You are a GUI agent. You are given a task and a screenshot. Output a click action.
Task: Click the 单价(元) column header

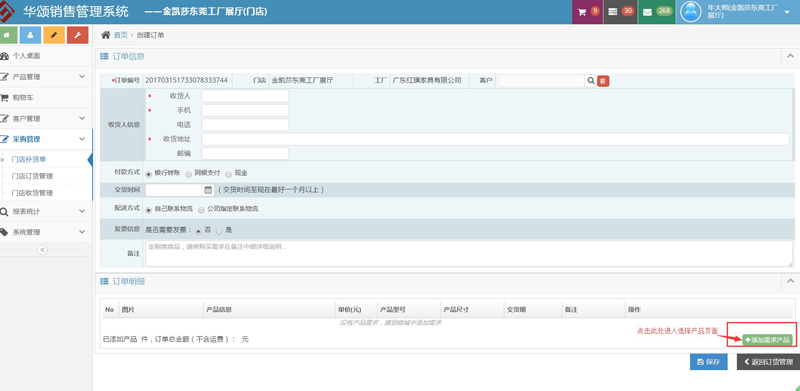[349, 310]
